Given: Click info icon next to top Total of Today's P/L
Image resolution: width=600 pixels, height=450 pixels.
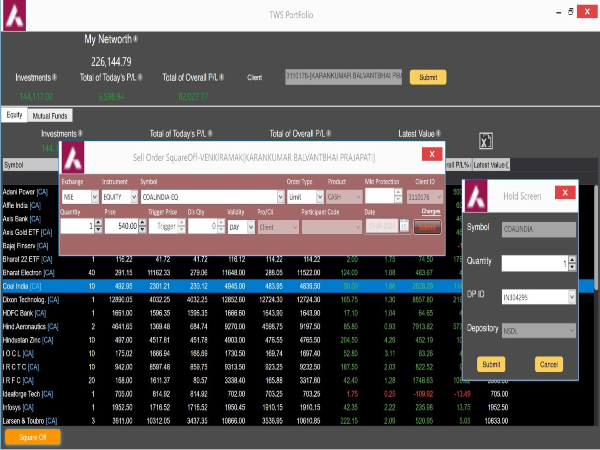Looking at the screenshot, I should (x=140, y=77).
